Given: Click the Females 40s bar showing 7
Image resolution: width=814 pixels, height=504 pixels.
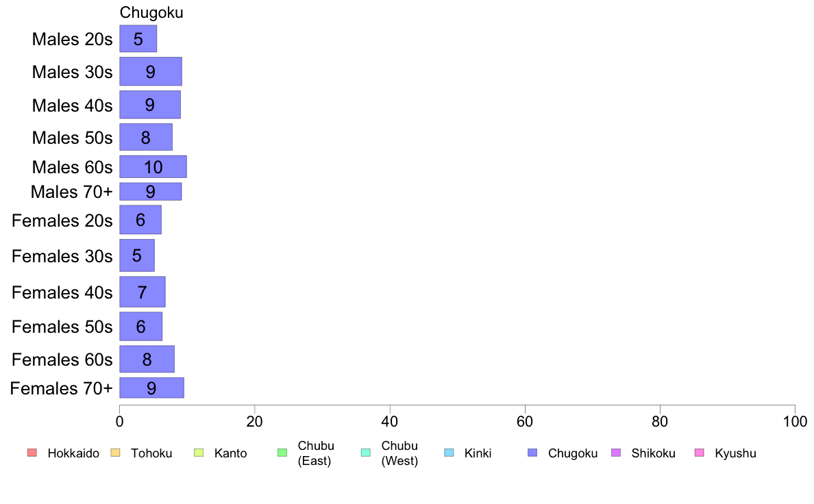Looking at the screenshot, I should pyautogui.click(x=143, y=292).
